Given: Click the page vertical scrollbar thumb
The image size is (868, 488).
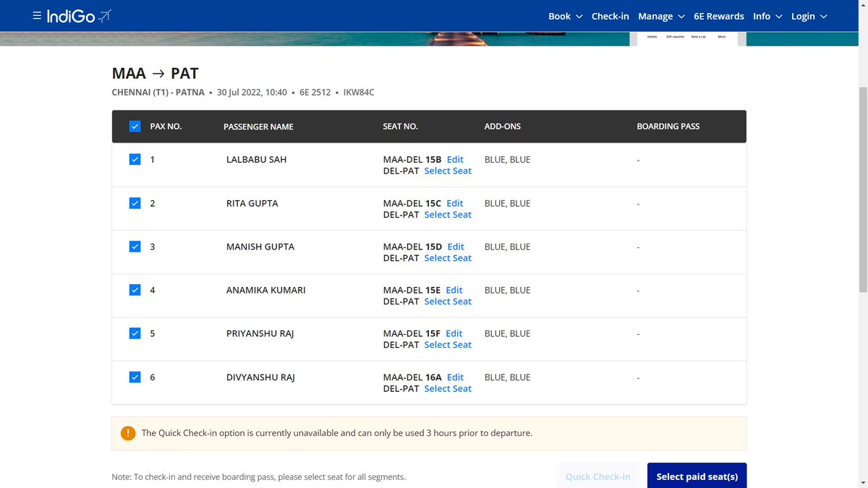Looking at the screenshot, I should [x=862, y=188].
